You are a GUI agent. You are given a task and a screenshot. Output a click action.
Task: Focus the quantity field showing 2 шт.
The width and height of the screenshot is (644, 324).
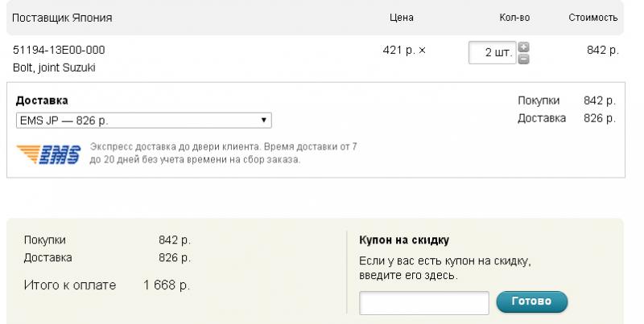pyautogui.click(x=492, y=53)
